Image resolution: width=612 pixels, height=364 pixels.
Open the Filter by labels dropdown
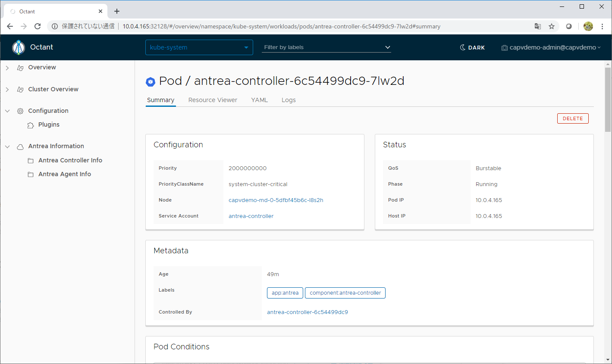click(x=326, y=47)
